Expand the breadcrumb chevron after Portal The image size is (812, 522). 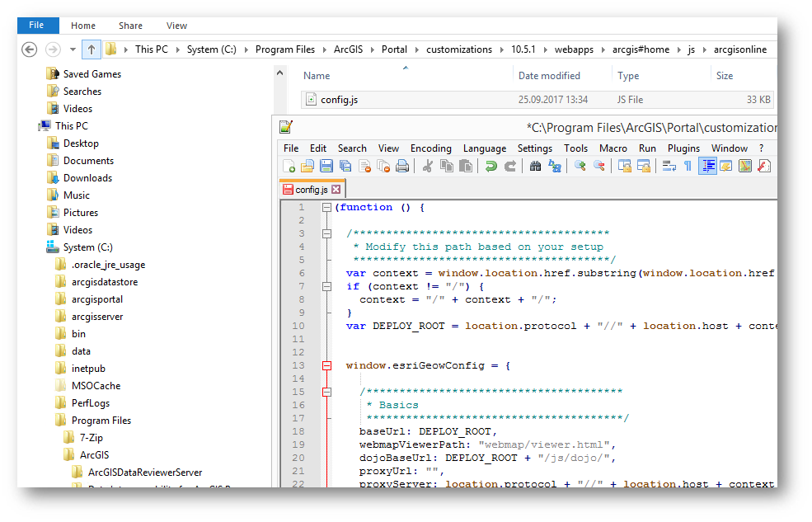coord(417,49)
